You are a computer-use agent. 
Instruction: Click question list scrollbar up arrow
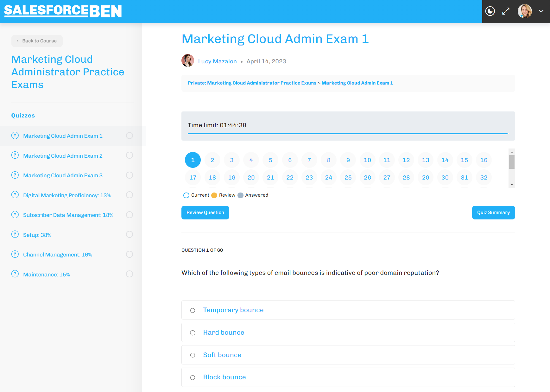tap(512, 152)
